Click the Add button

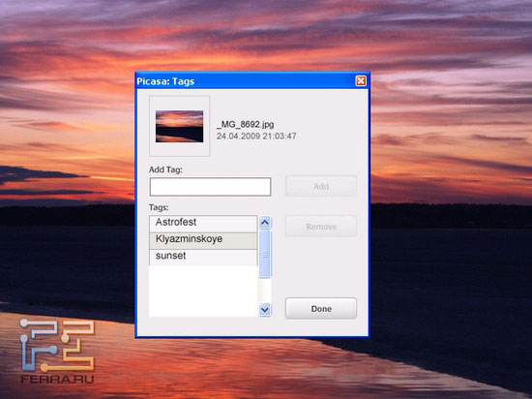click(x=321, y=186)
